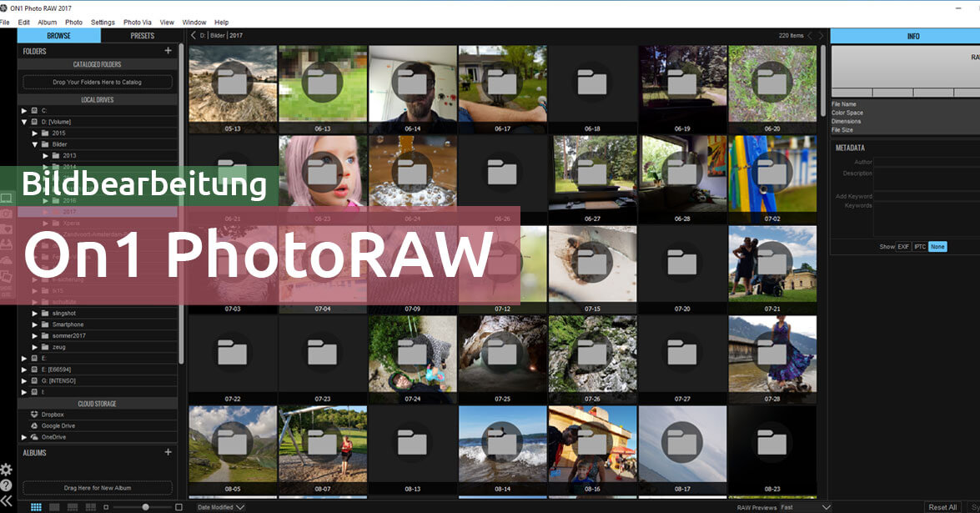Viewport: 980px width, 513px height.
Task: Open the Date Modified sort dropdown
Action: (x=221, y=507)
